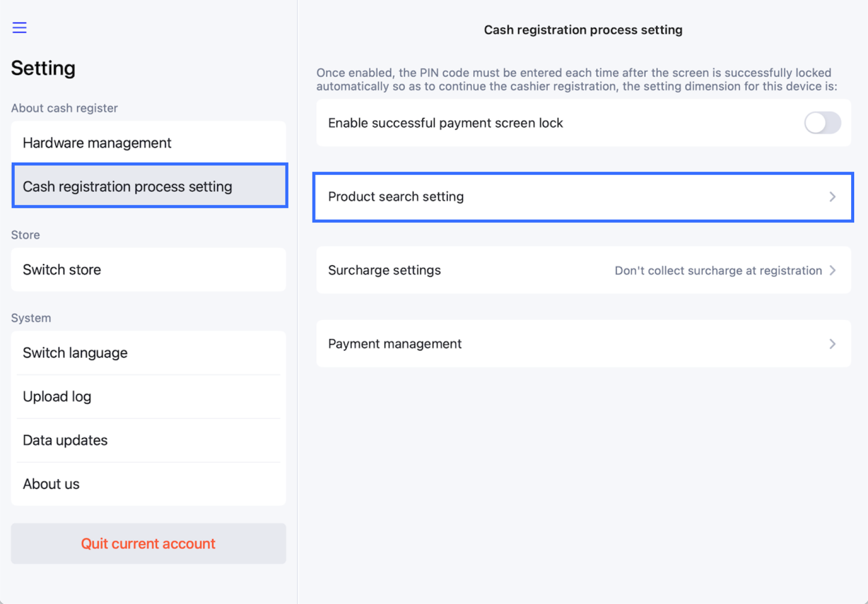Click the Cash registration process setting title

coord(583,30)
